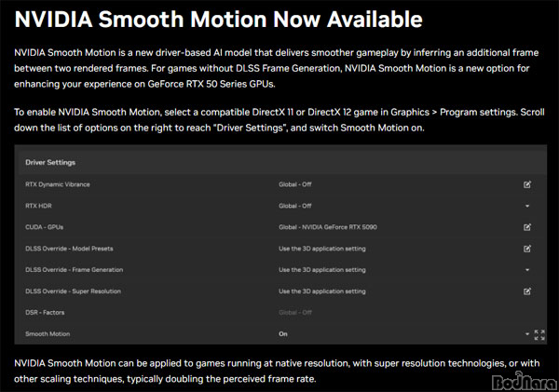The height and width of the screenshot is (392, 559).
Task: Edit DLSS Override - Super Resolution icon
Action: click(x=527, y=291)
